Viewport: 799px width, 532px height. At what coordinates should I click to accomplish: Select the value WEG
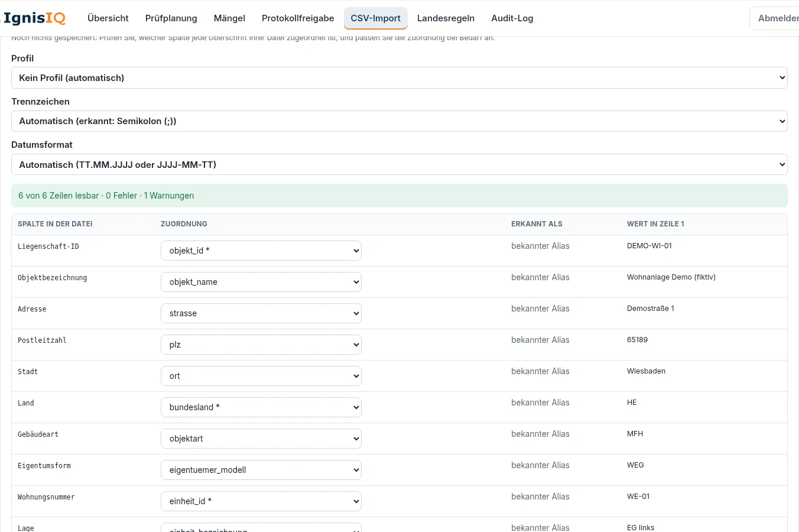(635, 465)
